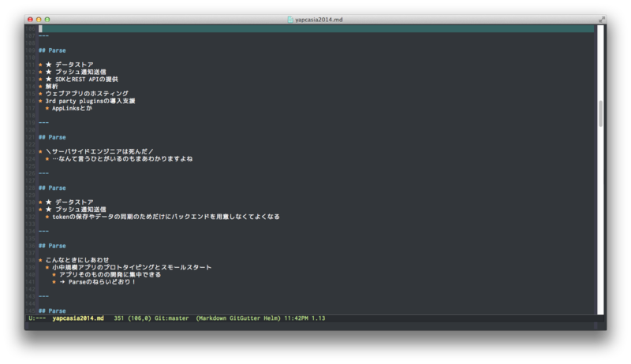Place cursor on the highlighted current line 106
The width and height of the screenshot is (631, 364).
click(316, 28)
